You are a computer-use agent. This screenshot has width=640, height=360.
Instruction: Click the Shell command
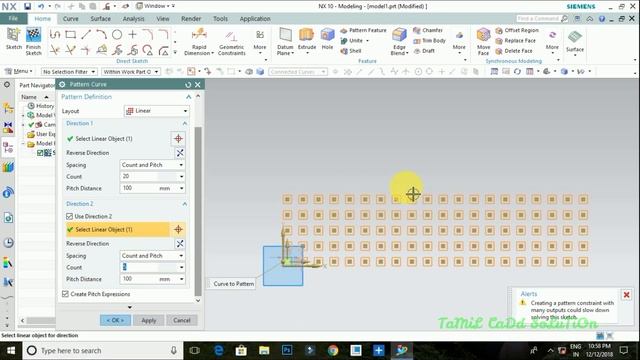(x=351, y=51)
